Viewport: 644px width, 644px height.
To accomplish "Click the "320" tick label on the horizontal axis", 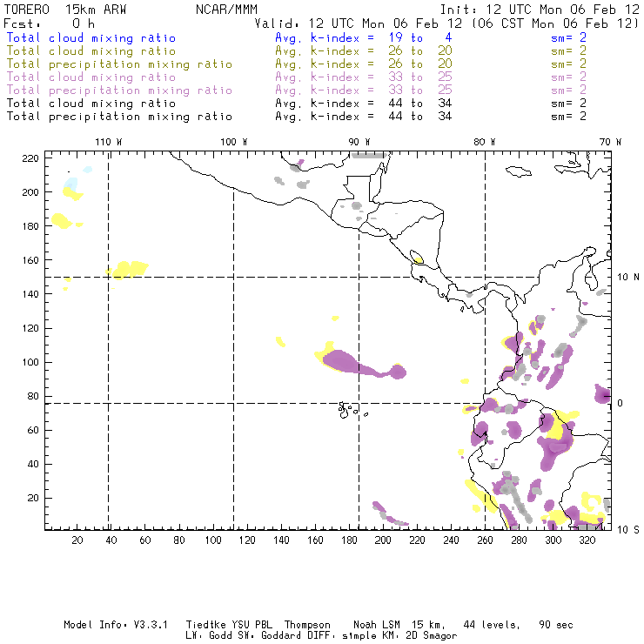I will [x=587, y=540].
